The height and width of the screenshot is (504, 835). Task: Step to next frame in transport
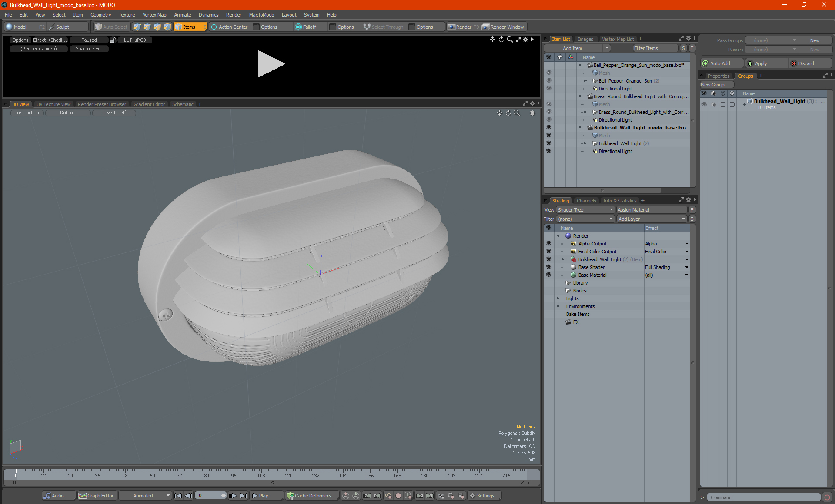(233, 496)
